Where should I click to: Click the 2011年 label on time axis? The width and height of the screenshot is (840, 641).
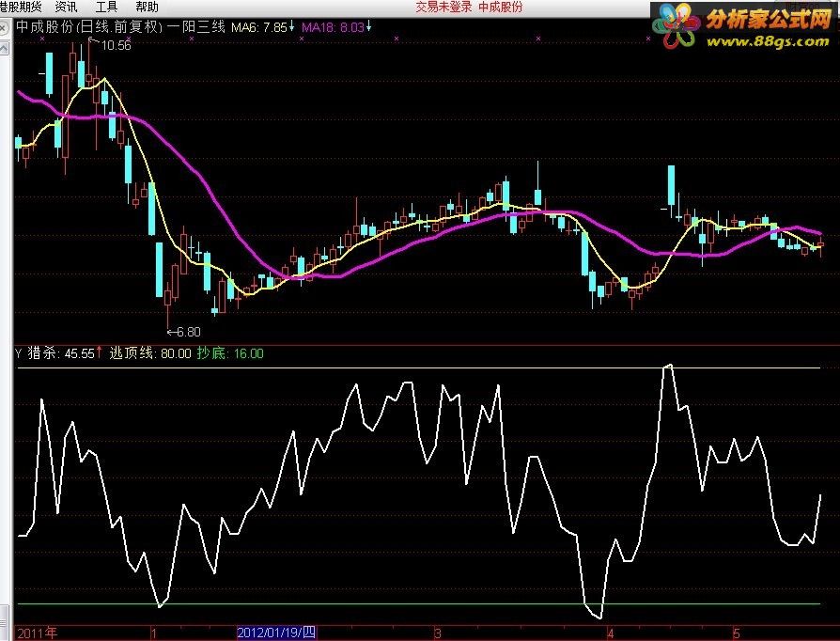pyautogui.click(x=38, y=633)
